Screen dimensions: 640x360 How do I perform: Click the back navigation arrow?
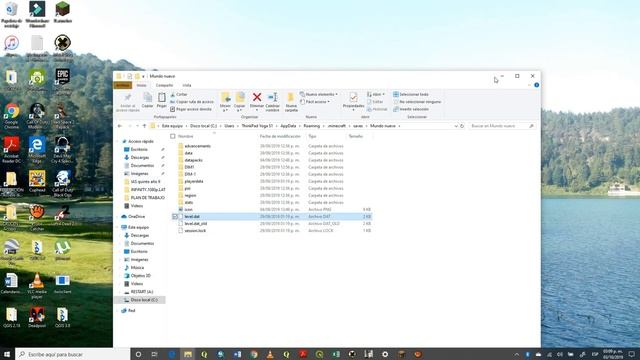pos(120,126)
